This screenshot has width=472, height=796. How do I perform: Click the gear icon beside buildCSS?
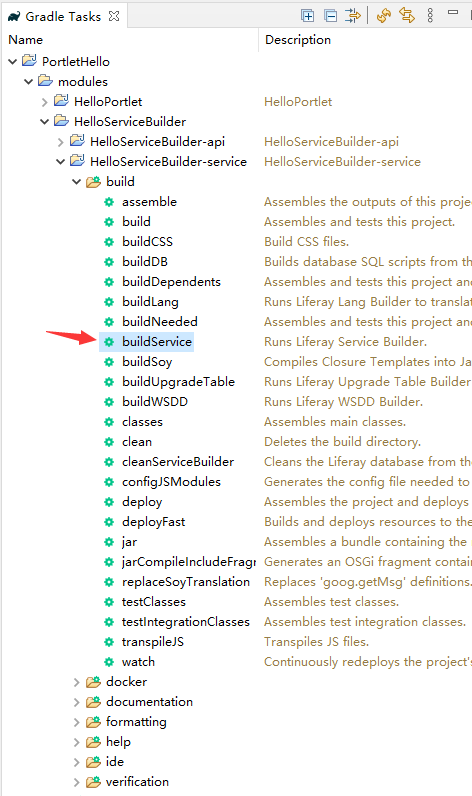(109, 242)
